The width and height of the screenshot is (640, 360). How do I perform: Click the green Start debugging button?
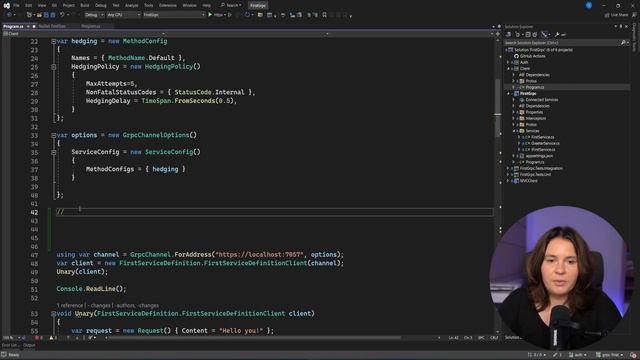coord(210,15)
